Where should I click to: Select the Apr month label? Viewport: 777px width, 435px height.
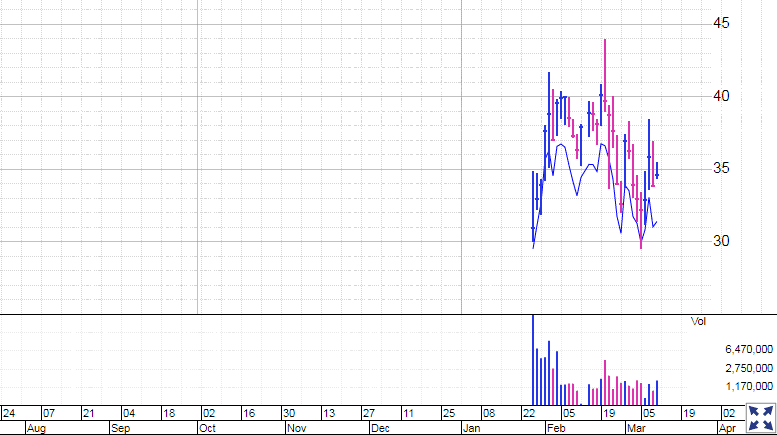click(x=727, y=428)
